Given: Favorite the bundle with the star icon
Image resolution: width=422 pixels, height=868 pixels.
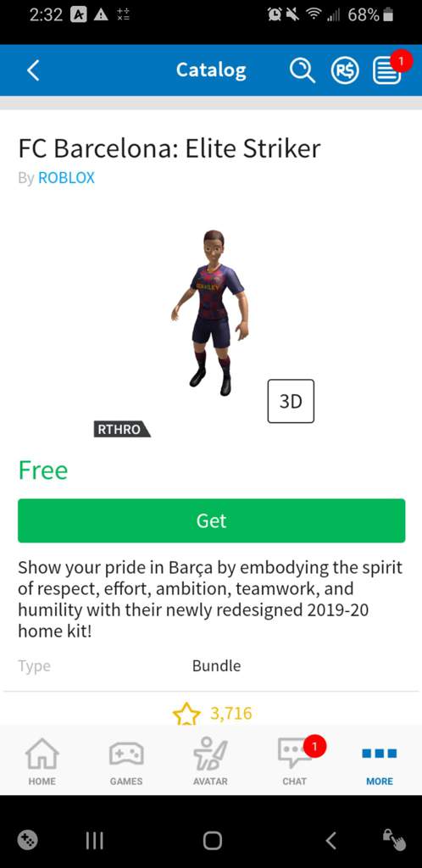Looking at the screenshot, I should click(x=186, y=714).
